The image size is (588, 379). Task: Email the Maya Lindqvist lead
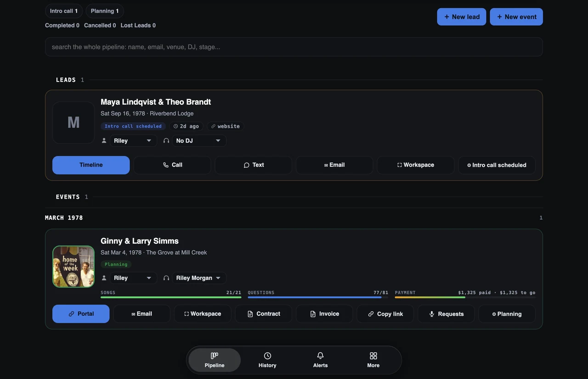[x=334, y=165]
